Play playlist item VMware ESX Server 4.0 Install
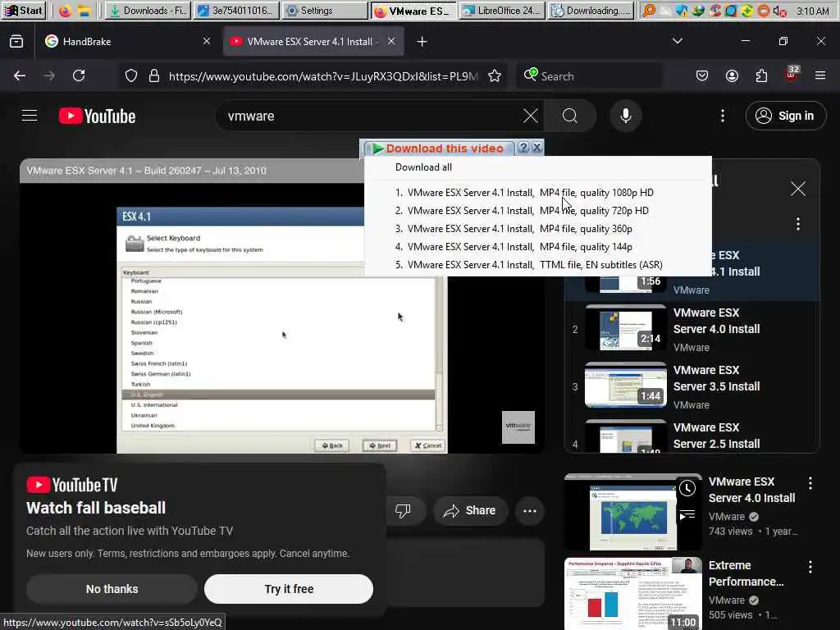This screenshot has height=630, width=840. pos(692,330)
